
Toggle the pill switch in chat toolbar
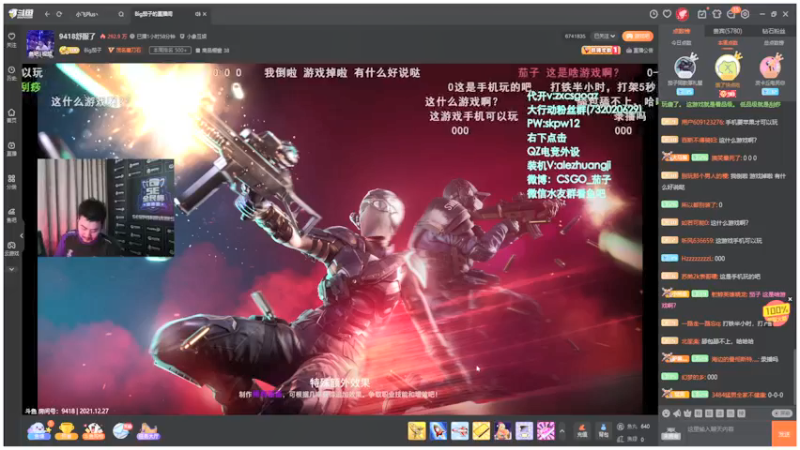[x=781, y=414]
